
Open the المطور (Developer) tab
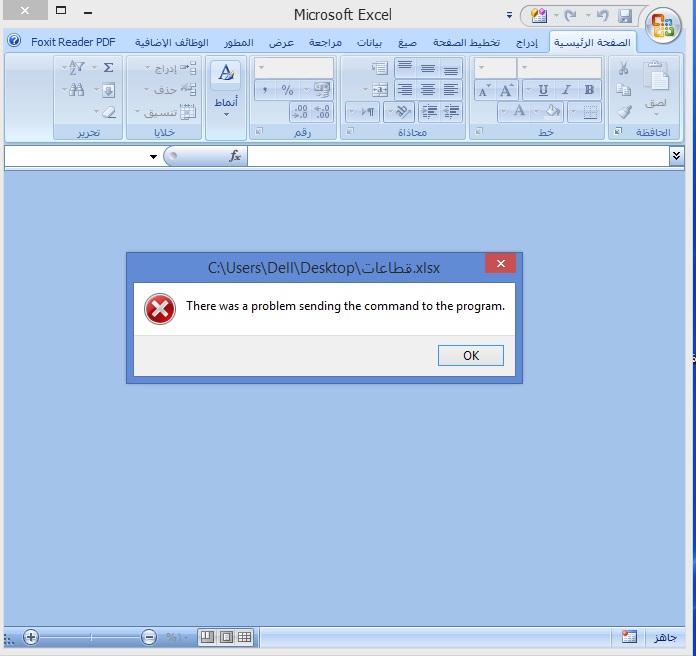point(239,43)
